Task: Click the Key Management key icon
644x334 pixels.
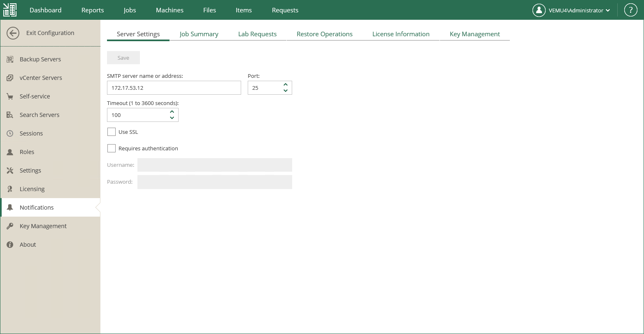Action: pyautogui.click(x=10, y=226)
